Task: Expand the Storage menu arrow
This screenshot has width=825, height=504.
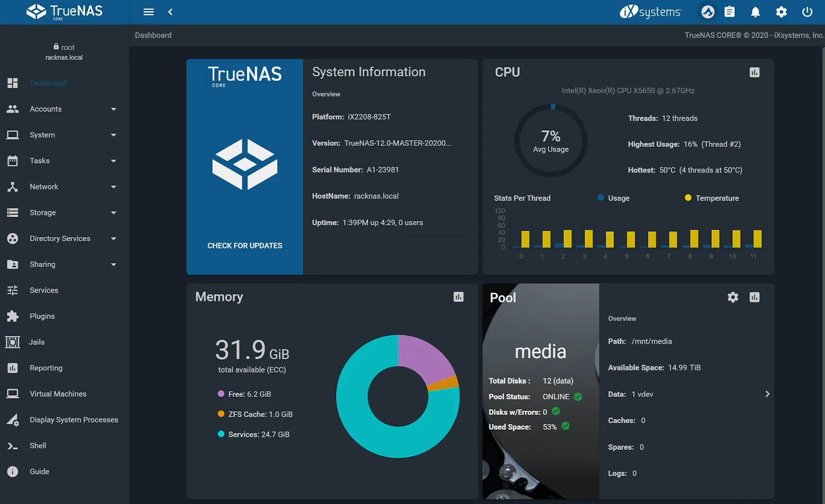Action: pos(113,213)
